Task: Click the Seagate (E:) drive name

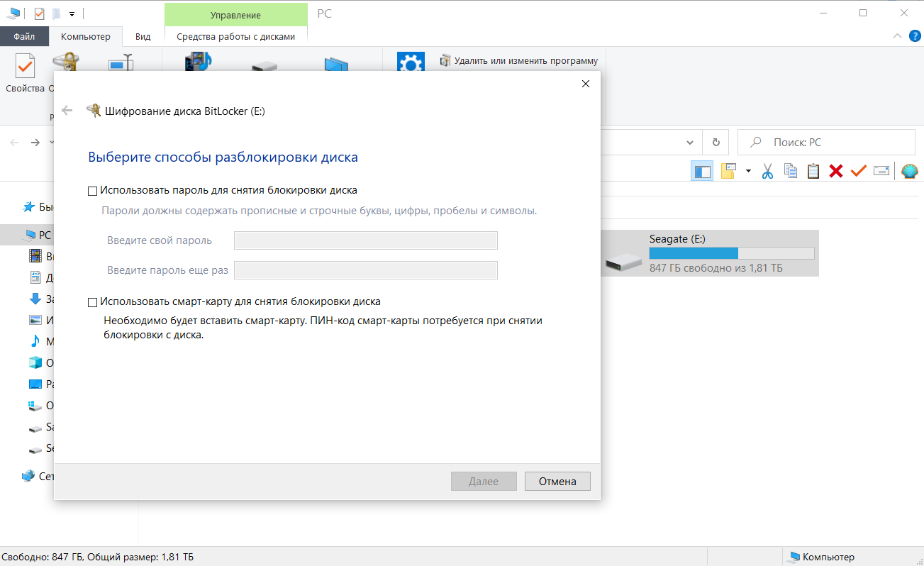Action: pos(677,239)
